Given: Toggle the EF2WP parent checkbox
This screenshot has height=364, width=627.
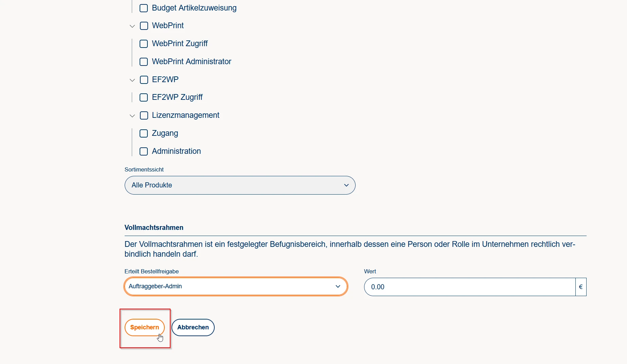Looking at the screenshot, I should 144,80.
